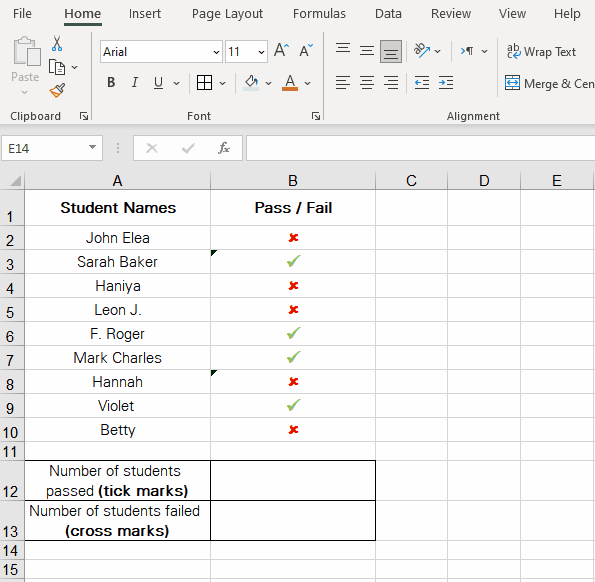This screenshot has height=582, width=595.
Task: Open the Help tab
Action: tap(567, 14)
